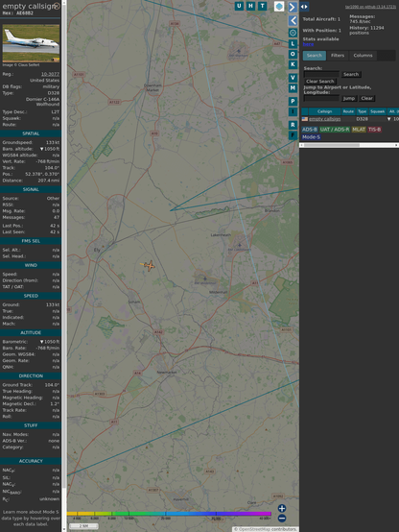
Task: Click the ACCURACY section header
Action: [x=31, y=461]
